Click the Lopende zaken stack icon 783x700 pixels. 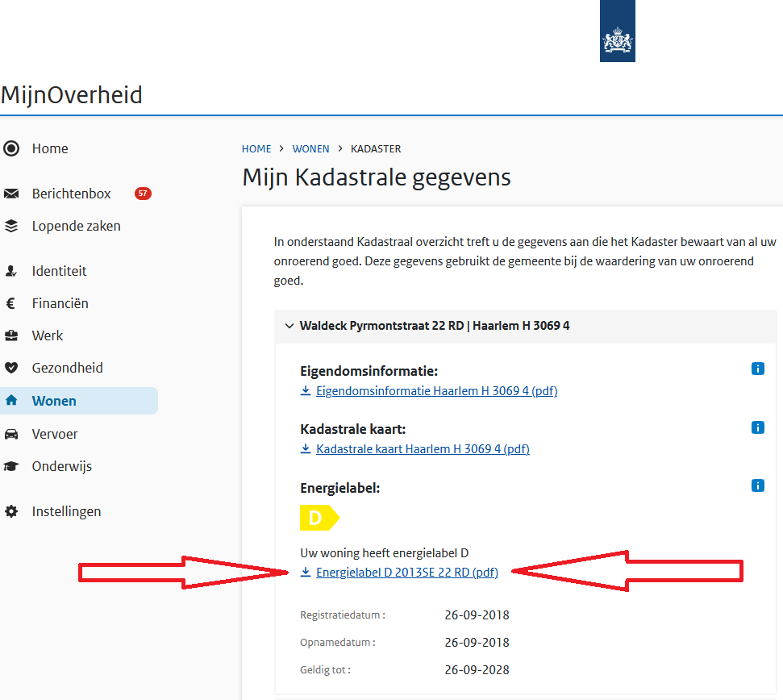(x=11, y=226)
